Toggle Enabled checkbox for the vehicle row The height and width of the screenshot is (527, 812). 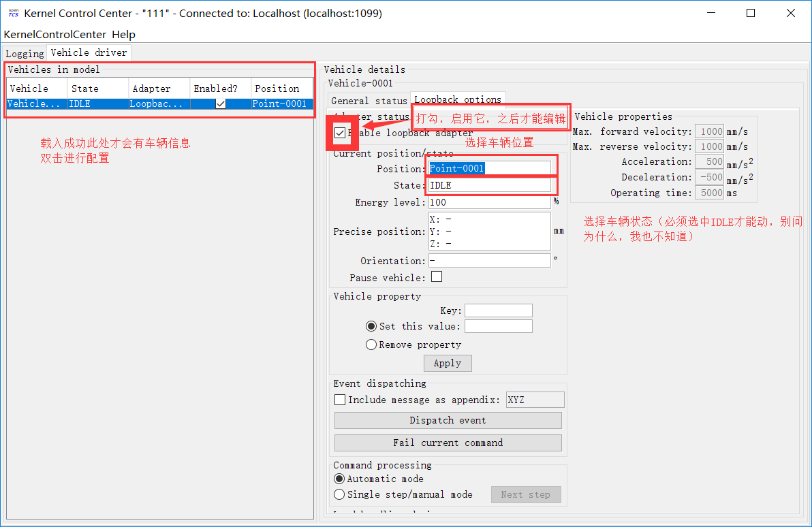(221, 103)
